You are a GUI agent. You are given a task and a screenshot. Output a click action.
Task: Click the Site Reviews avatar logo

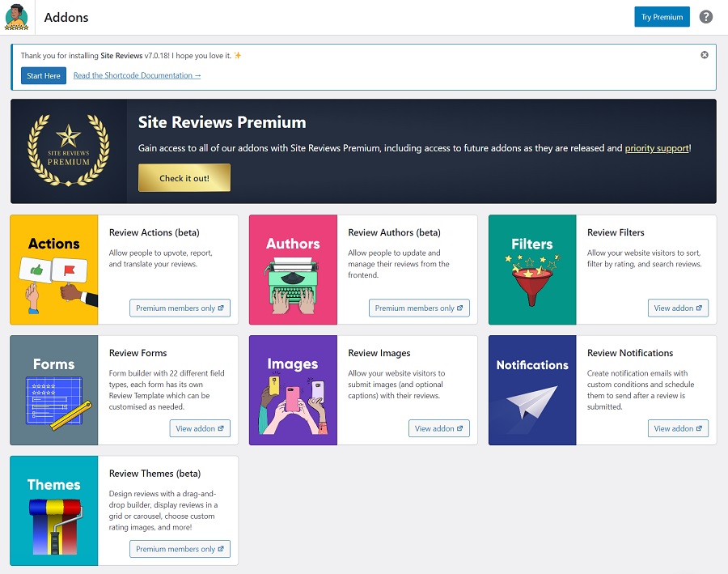pyautogui.click(x=17, y=17)
